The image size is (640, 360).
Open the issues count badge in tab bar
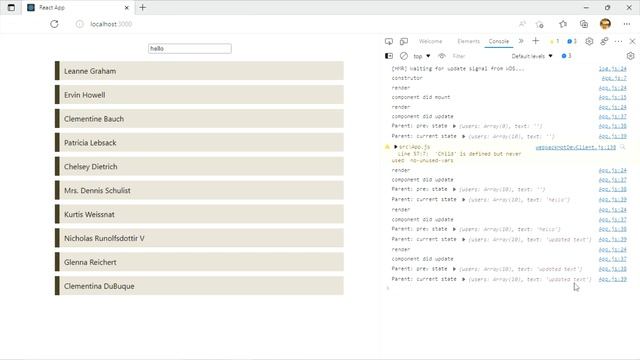click(572, 41)
